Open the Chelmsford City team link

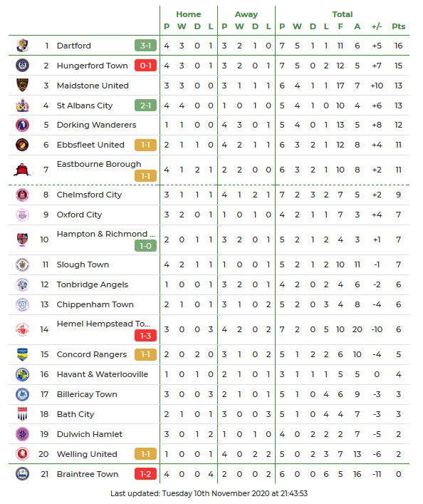89,195
